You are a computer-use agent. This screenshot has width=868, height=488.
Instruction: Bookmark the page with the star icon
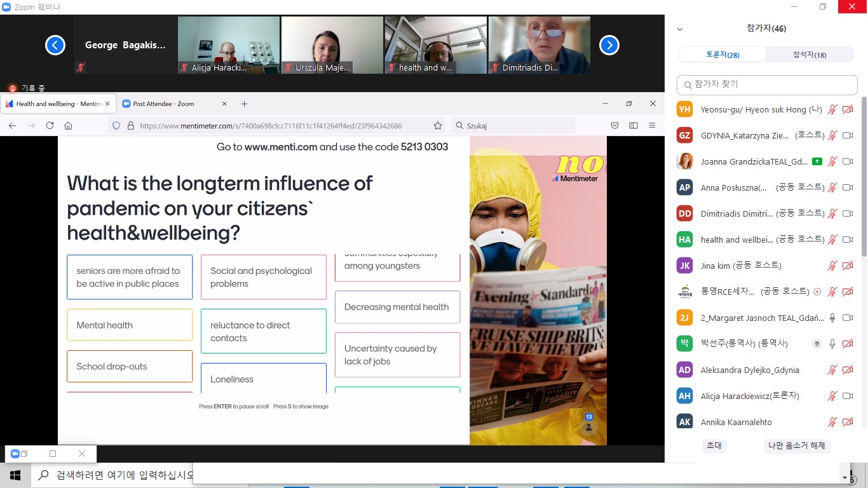click(x=438, y=126)
